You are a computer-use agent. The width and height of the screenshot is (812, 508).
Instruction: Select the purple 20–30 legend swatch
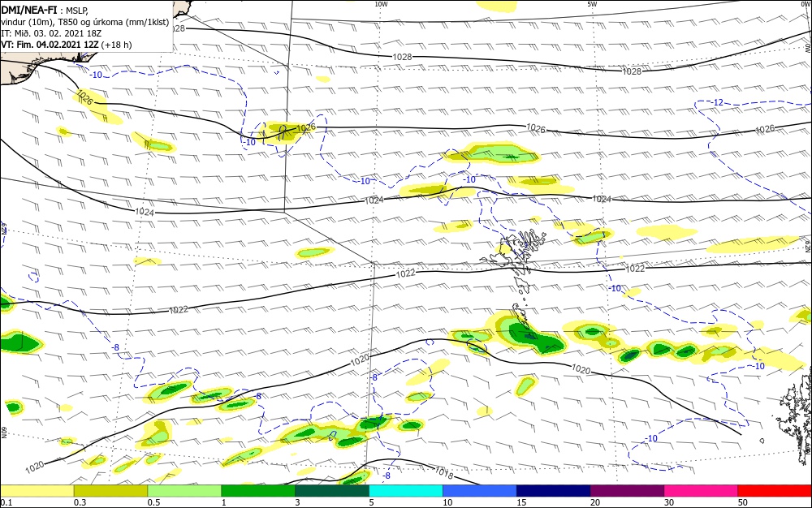pos(627,491)
